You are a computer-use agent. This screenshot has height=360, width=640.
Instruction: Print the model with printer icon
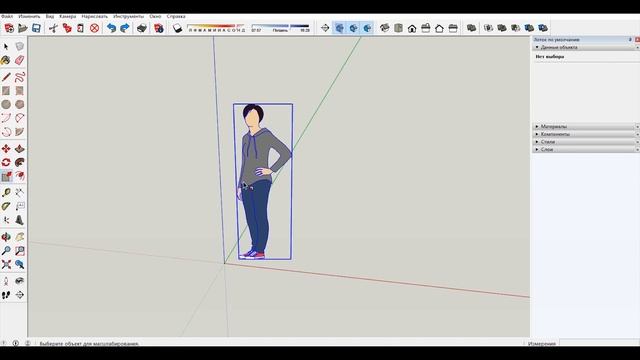[x=142, y=28]
